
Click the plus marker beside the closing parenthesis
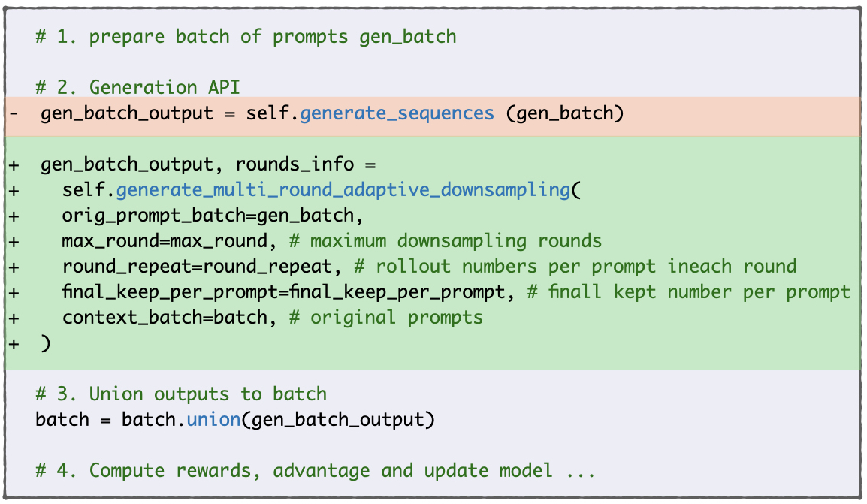tap(14, 343)
